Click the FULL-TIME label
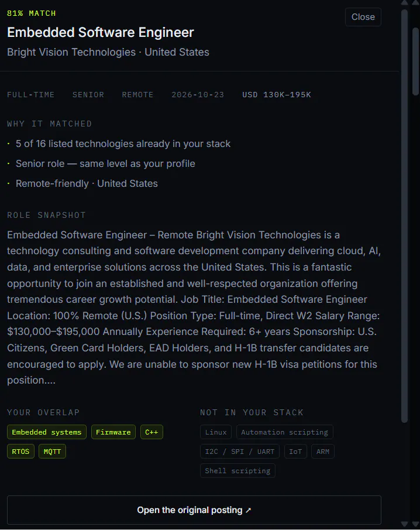The width and height of the screenshot is (420, 530). (x=31, y=95)
